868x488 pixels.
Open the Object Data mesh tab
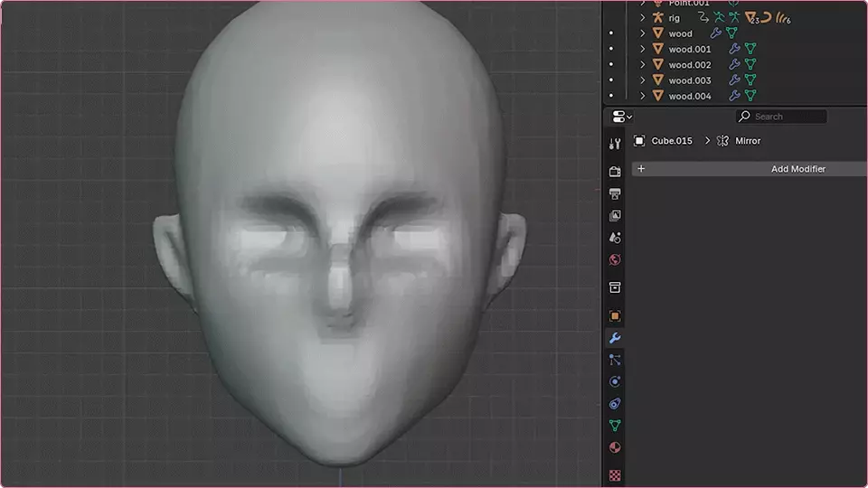(615, 426)
